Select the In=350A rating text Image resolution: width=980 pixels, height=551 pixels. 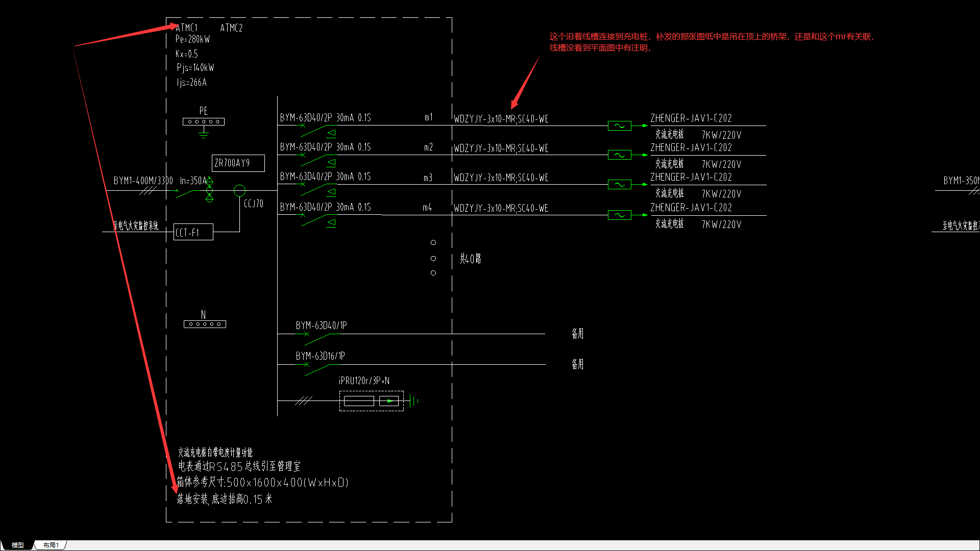pyautogui.click(x=193, y=181)
